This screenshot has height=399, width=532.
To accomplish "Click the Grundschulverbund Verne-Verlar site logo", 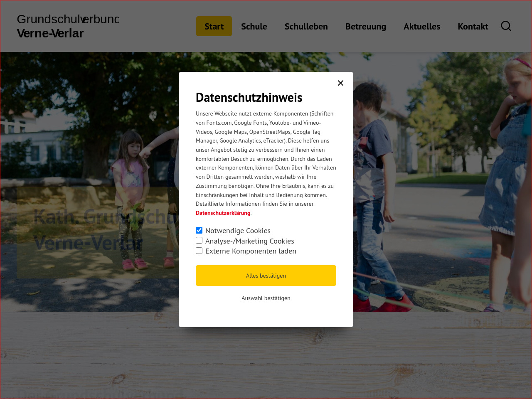I will [x=67, y=26].
